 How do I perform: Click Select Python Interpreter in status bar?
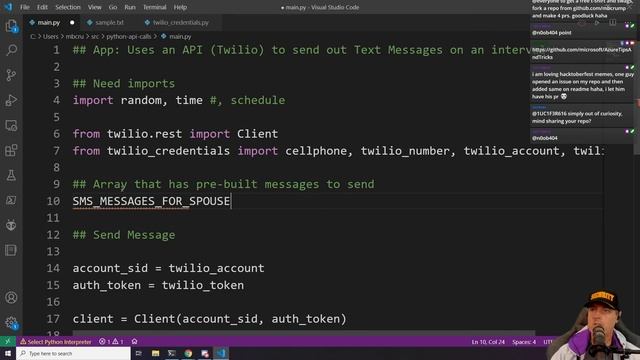click(x=56, y=342)
